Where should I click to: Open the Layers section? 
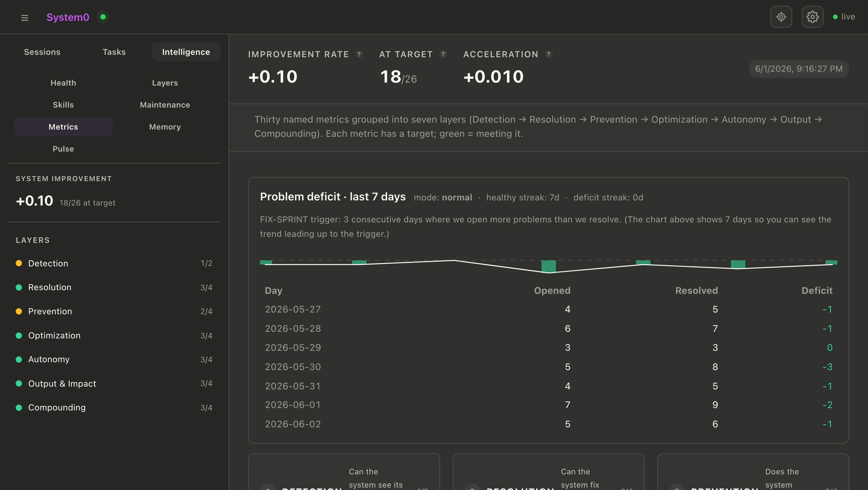pos(165,83)
